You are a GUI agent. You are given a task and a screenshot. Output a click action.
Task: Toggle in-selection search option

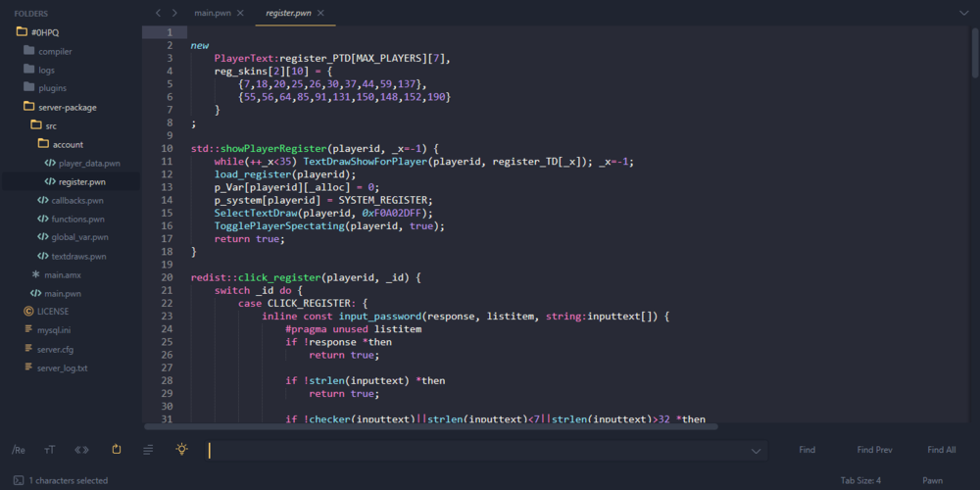pyautogui.click(x=148, y=450)
